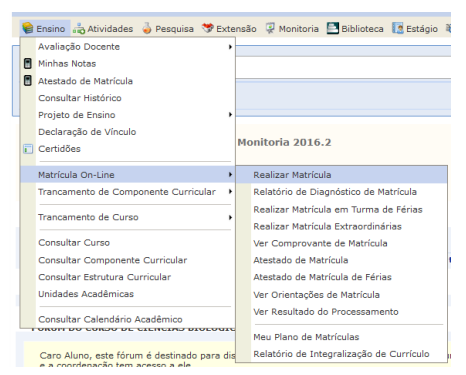Viewport: 466px width, 375px height.
Task: Expand the Matrícula On-Line submenu arrow
Action: [230, 174]
